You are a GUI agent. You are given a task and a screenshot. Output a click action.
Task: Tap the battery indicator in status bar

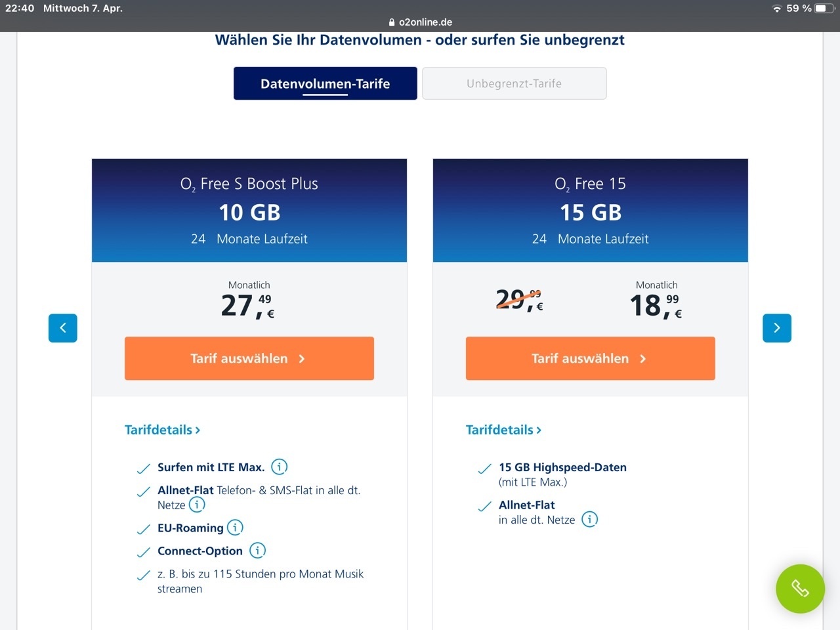825,9
